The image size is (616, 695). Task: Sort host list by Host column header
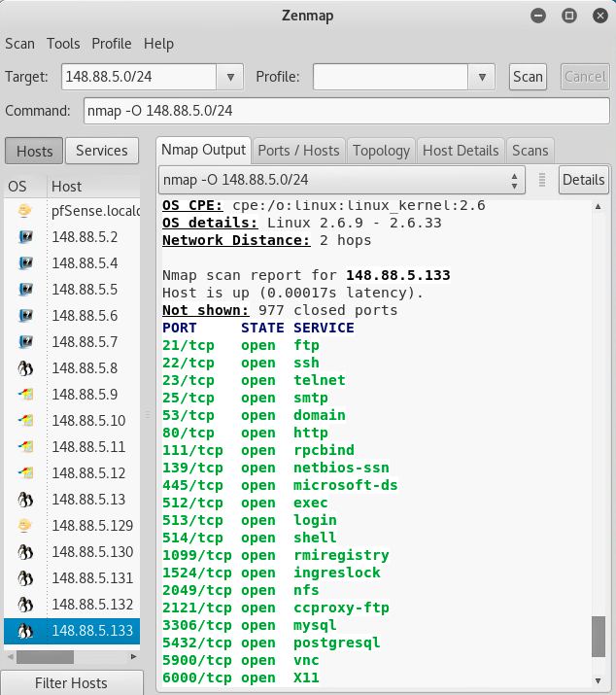93,187
